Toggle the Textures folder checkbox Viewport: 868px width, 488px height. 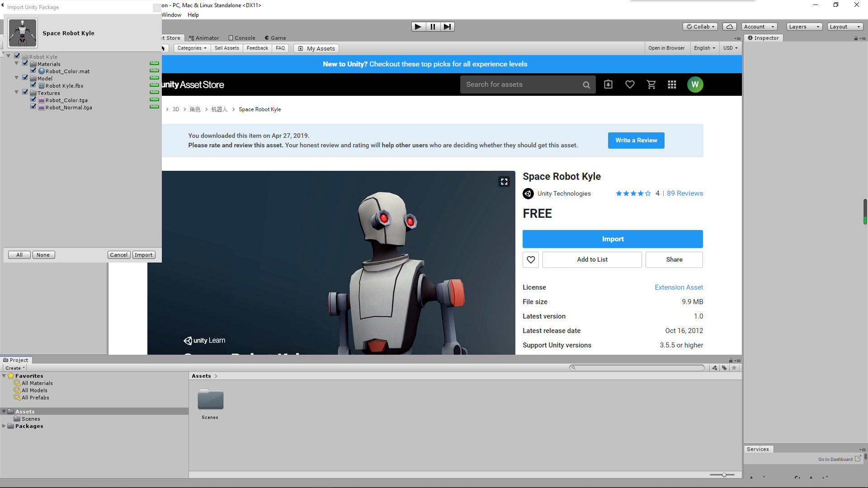click(x=25, y=92)
